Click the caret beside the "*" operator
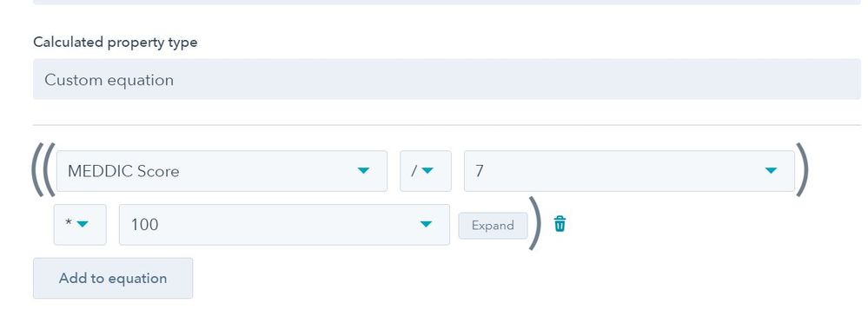Image resolution: width=868 pixels, height=323 pixels. [x=83, y=224]
